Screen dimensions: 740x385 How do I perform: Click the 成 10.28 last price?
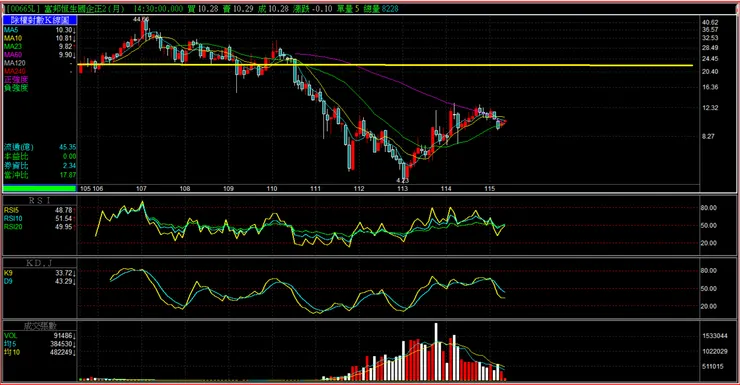coord(273,8)
